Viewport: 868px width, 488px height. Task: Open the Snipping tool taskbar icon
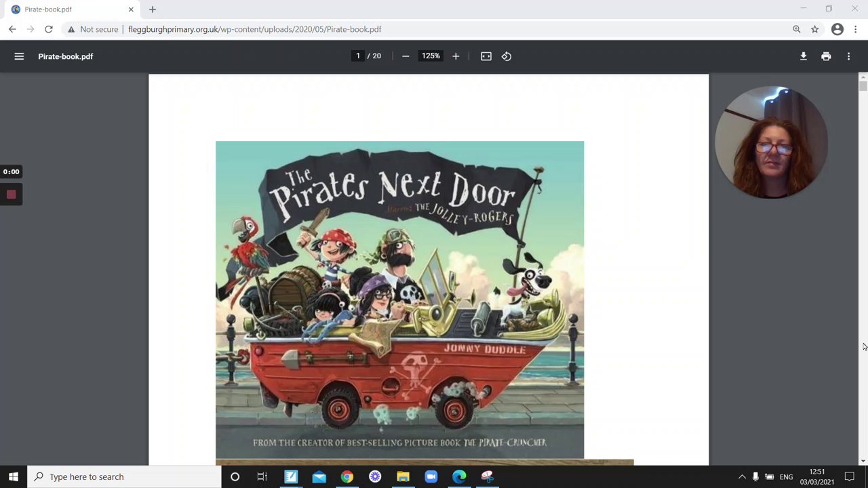pyautogui.click(x=488, y=476)
